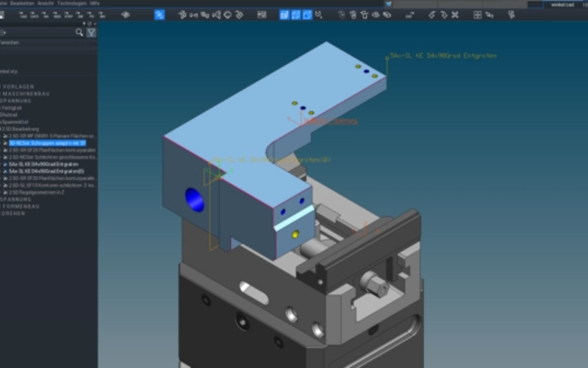
Task: Toggle the shaded with edges view mode
Action: [296, 15]
